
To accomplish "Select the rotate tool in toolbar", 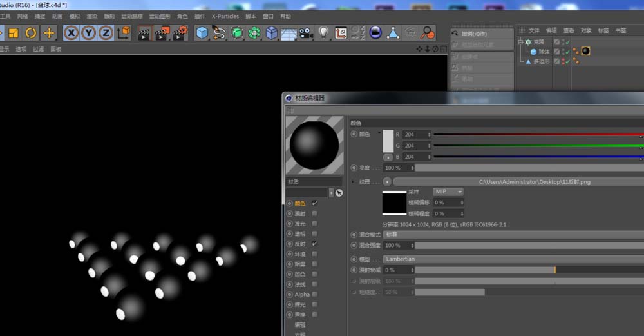I will (31, 33).
